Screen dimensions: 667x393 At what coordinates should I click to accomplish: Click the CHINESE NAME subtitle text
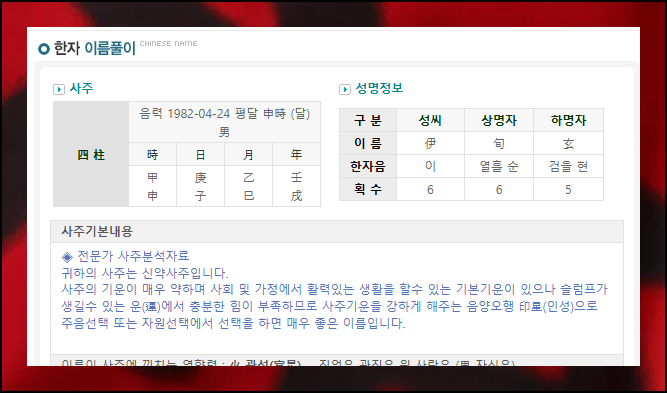click(168, 43)
